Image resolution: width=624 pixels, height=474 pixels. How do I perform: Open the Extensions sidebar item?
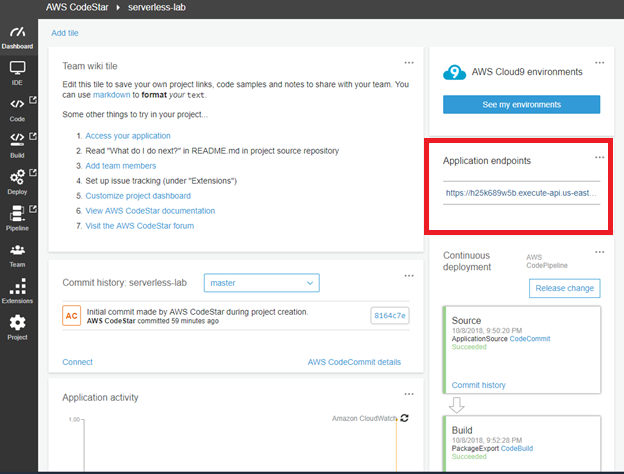tap(17, 291)
